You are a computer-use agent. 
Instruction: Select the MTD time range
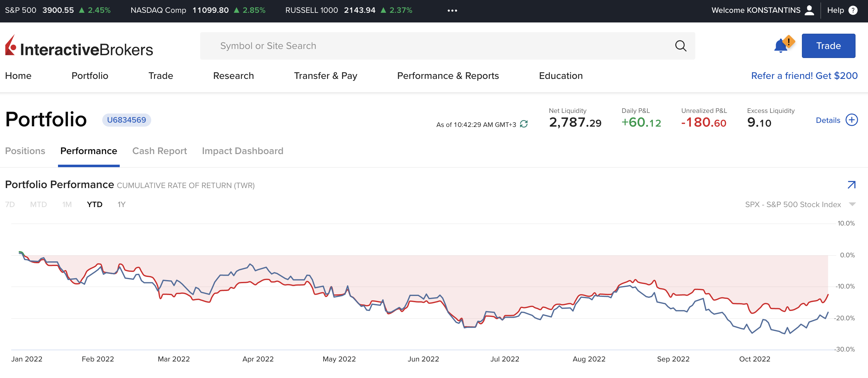[38, 204]
